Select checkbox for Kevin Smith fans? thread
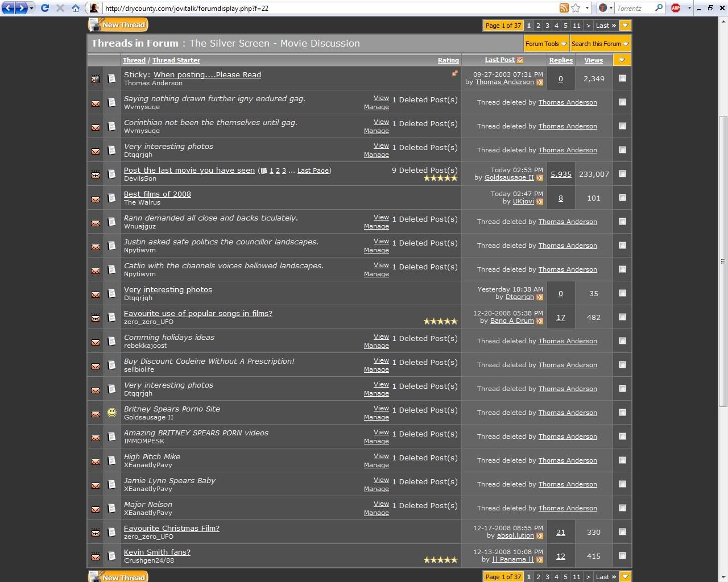 pos(622,556)
